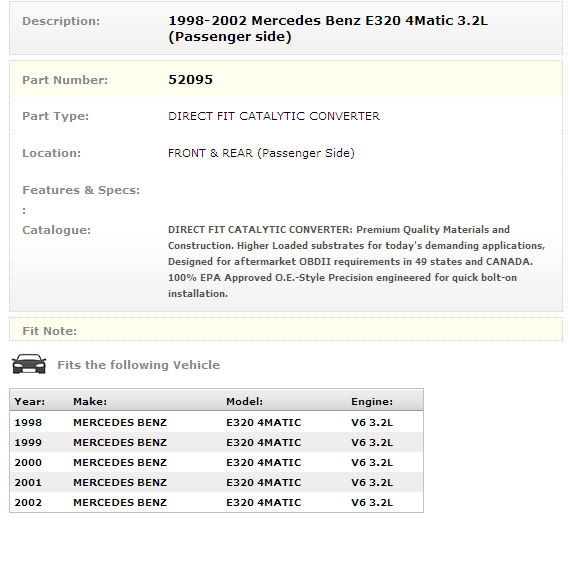Click the car icon beside Fits the following Vehicle
Image resolution: width=570 pixels, height=583 pixels.
[29, 364]
